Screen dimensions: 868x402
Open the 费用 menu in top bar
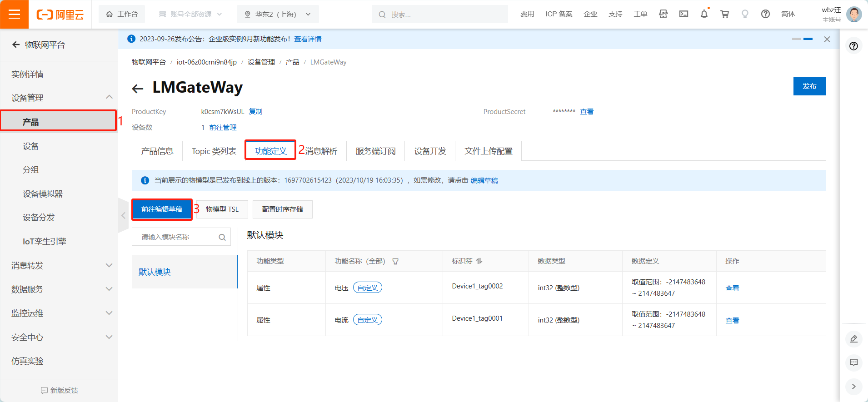(527, 14)
